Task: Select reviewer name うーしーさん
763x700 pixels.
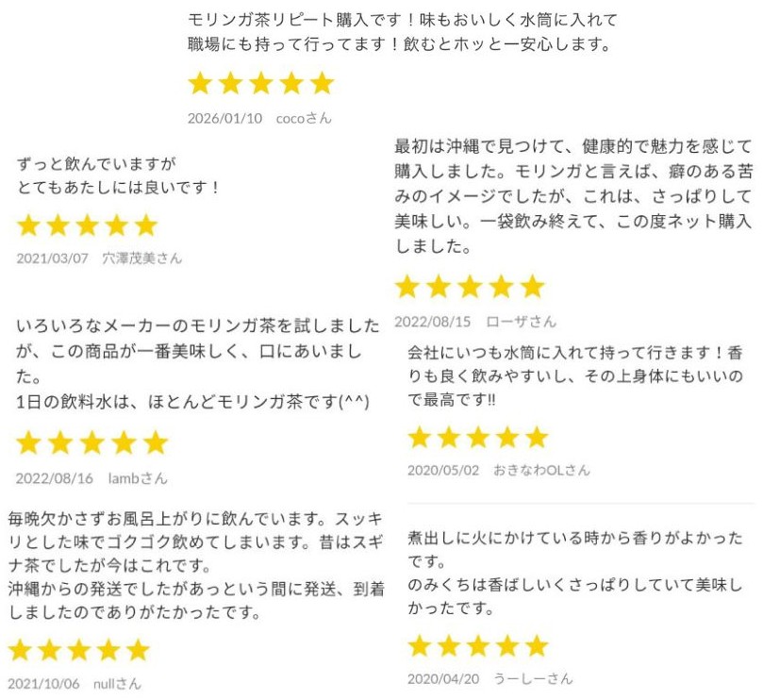Action: (533, 678)
